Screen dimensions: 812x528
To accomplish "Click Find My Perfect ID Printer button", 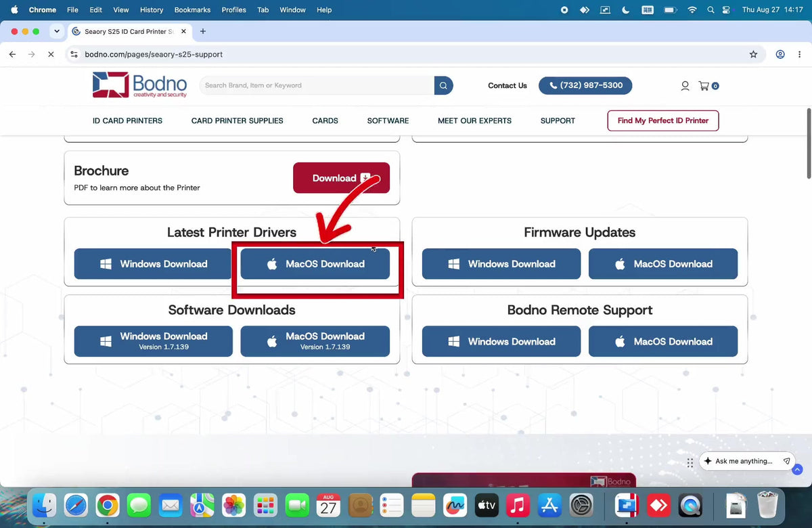I will click(663, 120).
